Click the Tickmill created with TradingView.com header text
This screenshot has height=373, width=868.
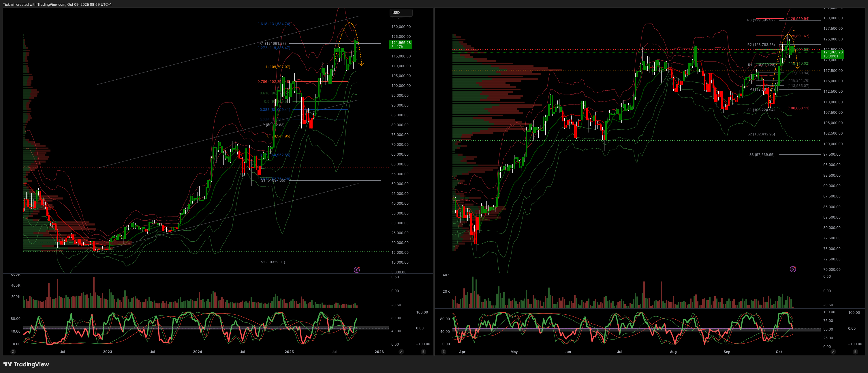pyautogui.click(x=57, y=4)
